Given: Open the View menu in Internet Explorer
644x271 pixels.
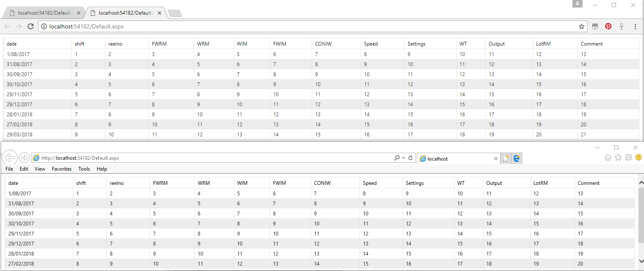Looking at the screenshot, I should (40, 169).
